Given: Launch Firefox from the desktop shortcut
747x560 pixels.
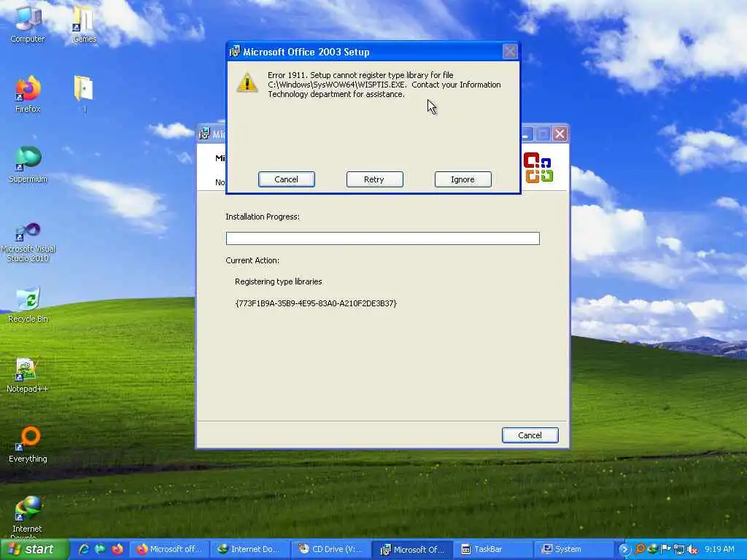Looking at the screenshot, I should 28,94.
